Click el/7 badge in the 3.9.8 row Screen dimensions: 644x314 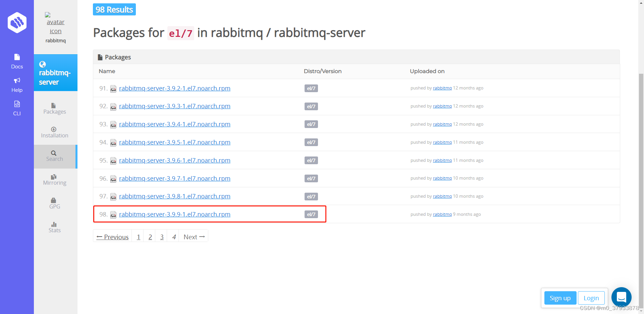(311, 197)
